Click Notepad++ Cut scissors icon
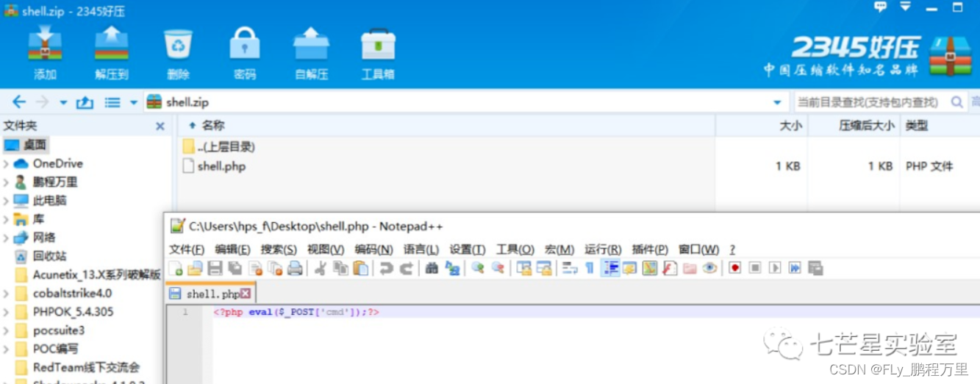 (320, 268)
